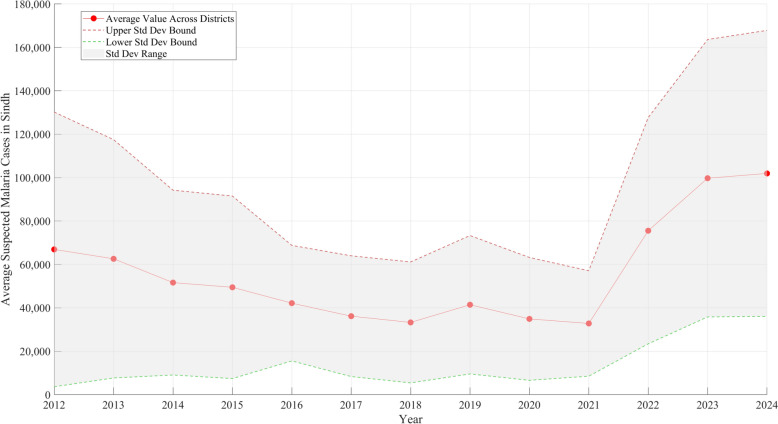Select the 2017 x-axis tick label
The height and width of the screenshot is (424, 778).
pyautogui.click(x=351, y=405)
